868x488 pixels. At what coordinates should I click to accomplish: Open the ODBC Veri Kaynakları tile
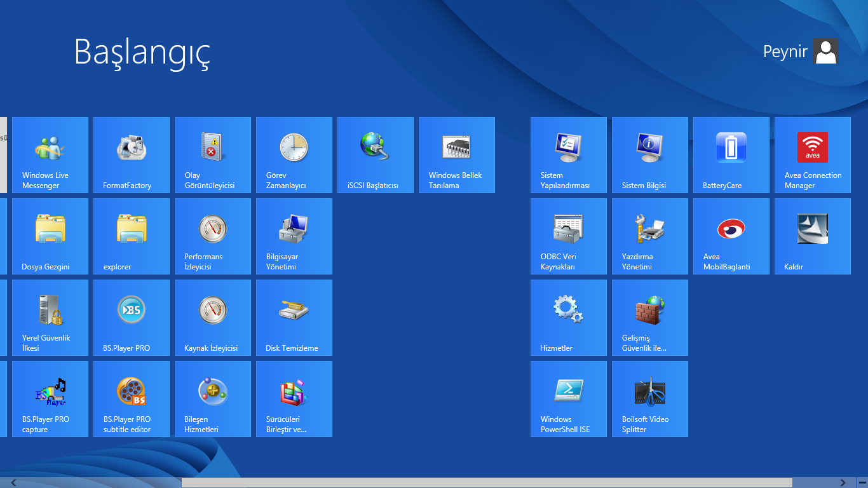pos(569,236)
